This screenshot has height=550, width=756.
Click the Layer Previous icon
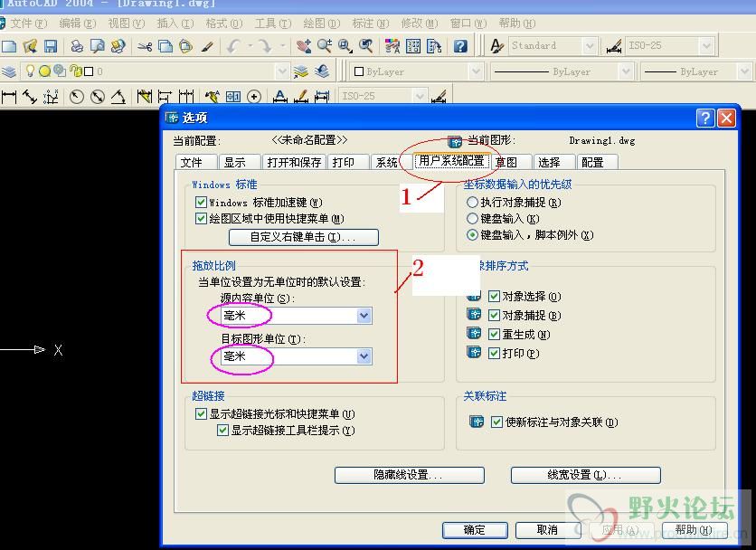(x=322, y=71)
